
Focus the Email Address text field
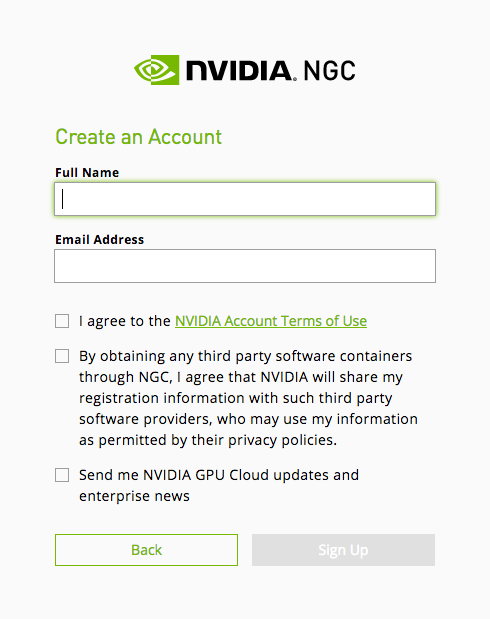click(245, 266)
